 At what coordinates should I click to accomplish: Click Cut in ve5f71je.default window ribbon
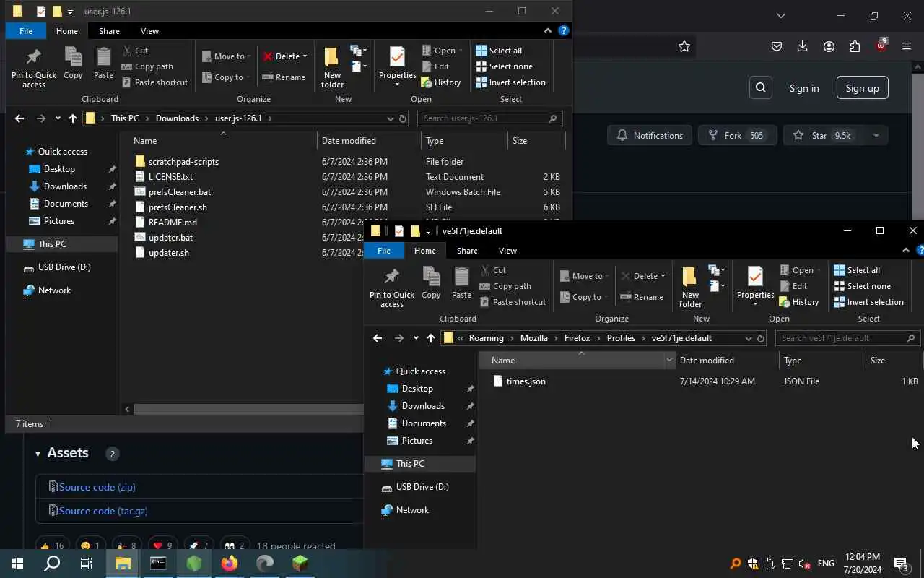493,270
